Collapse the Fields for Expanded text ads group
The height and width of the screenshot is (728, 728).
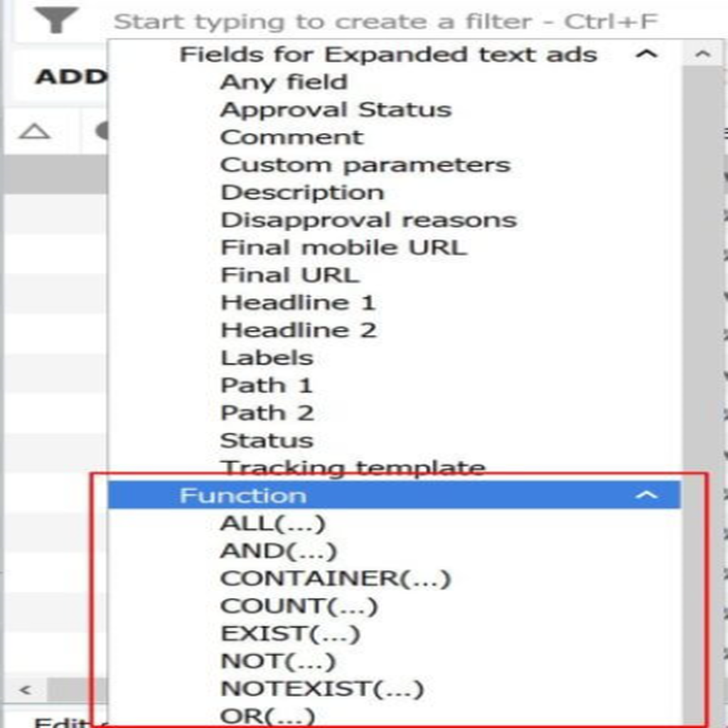[646, 54]
